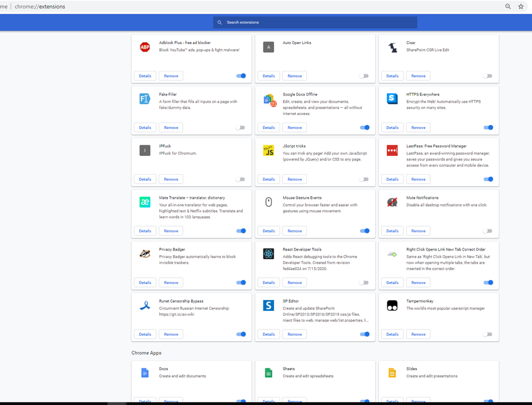
Task: Open Details for Runet Censorship Bypass
Action: 145,334
